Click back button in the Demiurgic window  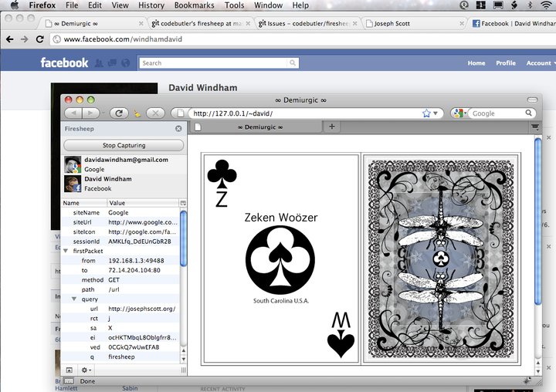[x=74, y=113]
